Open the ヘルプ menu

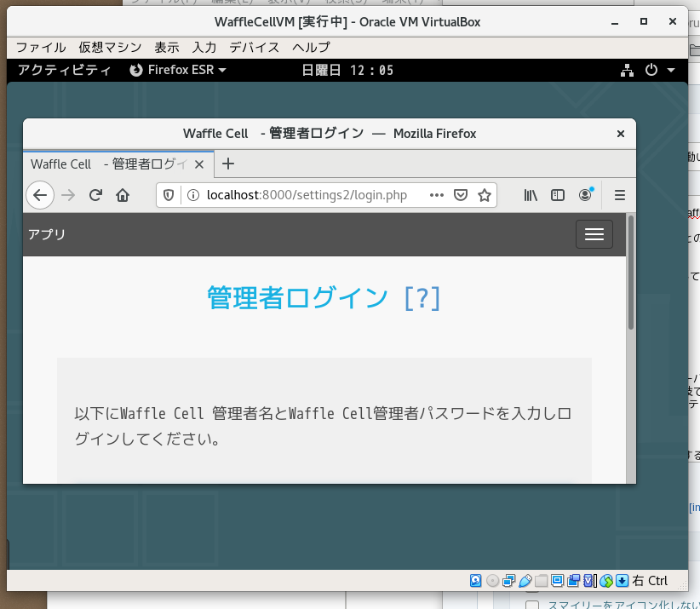(311, 48)
